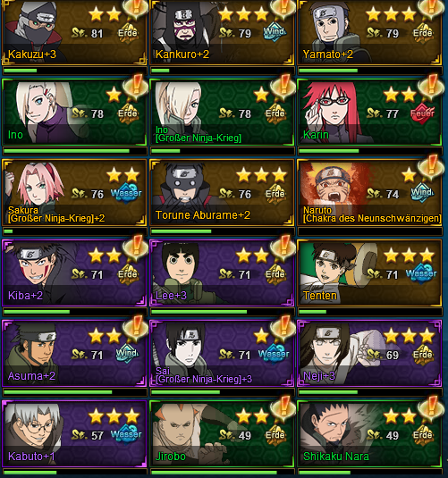The height and width of the screenshot is (478, 448).
Task: Open Sakura [Großer Ninja-Krieg]+2 card name
Action: 56,214
